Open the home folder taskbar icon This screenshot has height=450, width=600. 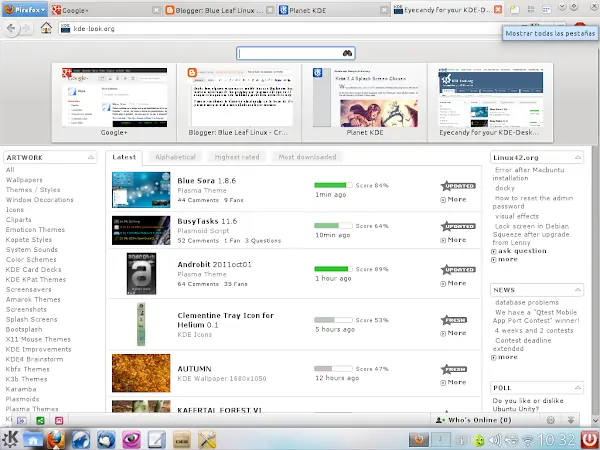pyautogui.click(x=33, y=440)
